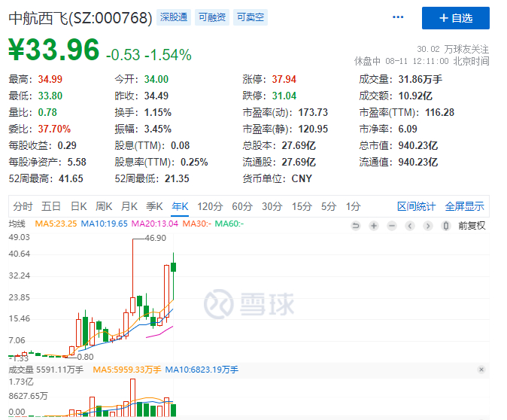Choose the 15分 interval tab
Image resolution: width=507 pixels, height=420 pixels.
pyautogui.click(x=302, y=206)
